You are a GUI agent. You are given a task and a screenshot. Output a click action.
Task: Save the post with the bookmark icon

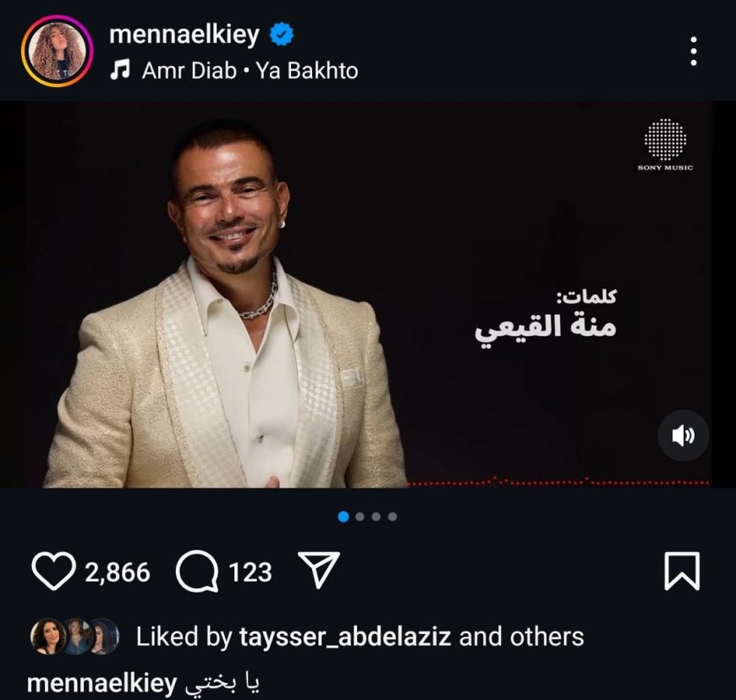point(682,570)
